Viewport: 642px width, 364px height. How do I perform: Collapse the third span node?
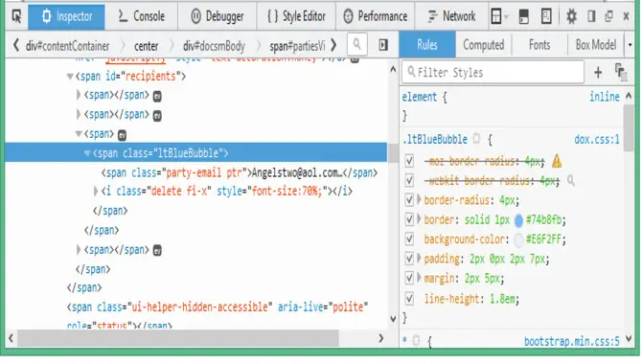point(79,134)
